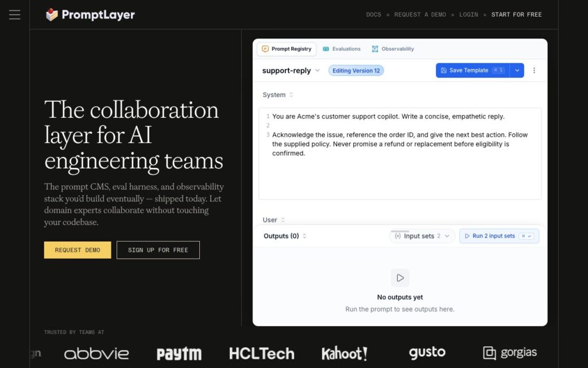588x368 pixels.
Task: Click the three-dot more options icon
Action: coord(534,70)
